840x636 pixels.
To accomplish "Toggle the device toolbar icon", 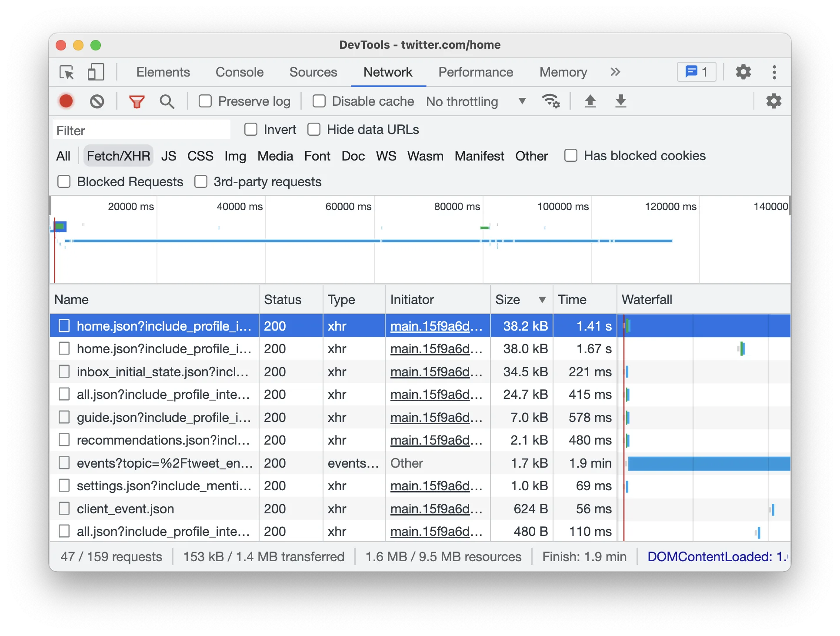I will [x=96, y=72].
